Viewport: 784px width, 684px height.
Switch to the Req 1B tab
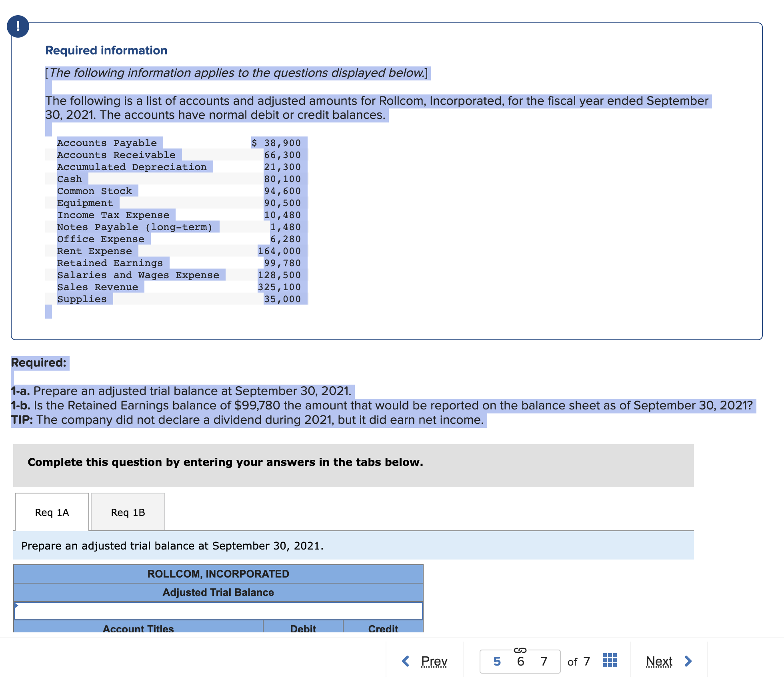(128, 512)
